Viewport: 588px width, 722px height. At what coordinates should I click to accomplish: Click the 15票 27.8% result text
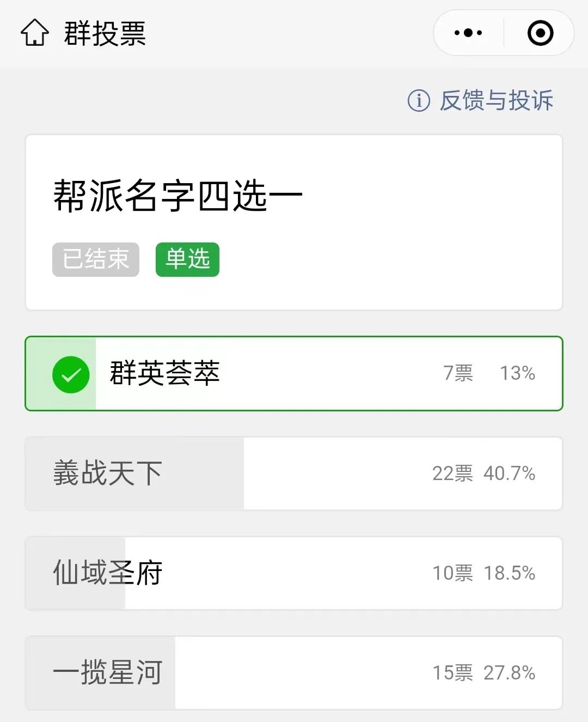point(483,673)
